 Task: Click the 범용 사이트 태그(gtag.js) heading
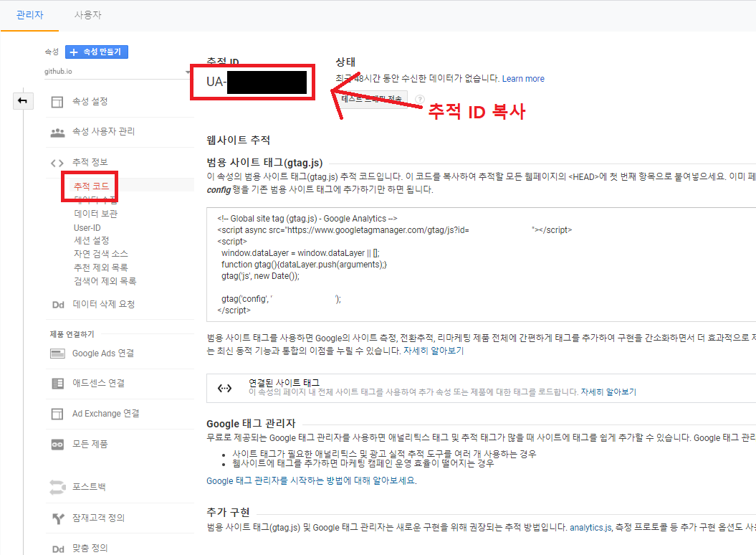264,163
